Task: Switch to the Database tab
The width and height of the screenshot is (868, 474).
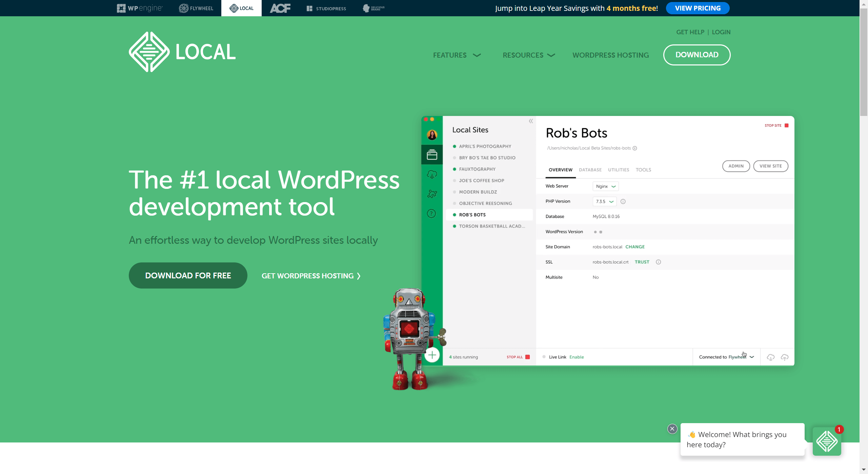Action: tap(590, 170)
